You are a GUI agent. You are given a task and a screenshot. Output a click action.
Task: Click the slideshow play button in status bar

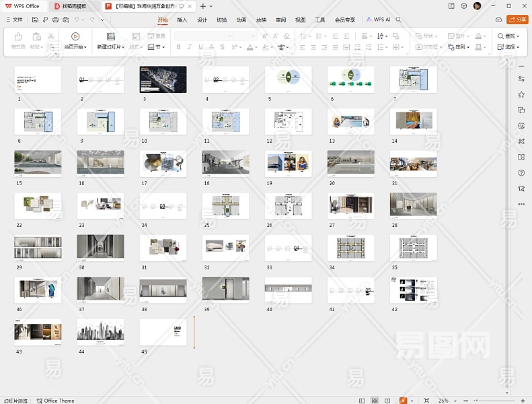[403, 401]
